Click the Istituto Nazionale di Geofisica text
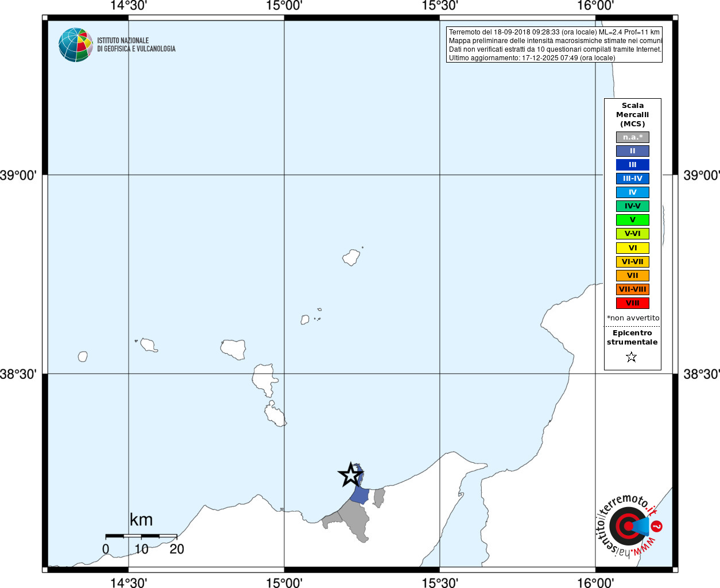Image resolution: width=720 pixels, height=588 pixels. pos(136,45)
